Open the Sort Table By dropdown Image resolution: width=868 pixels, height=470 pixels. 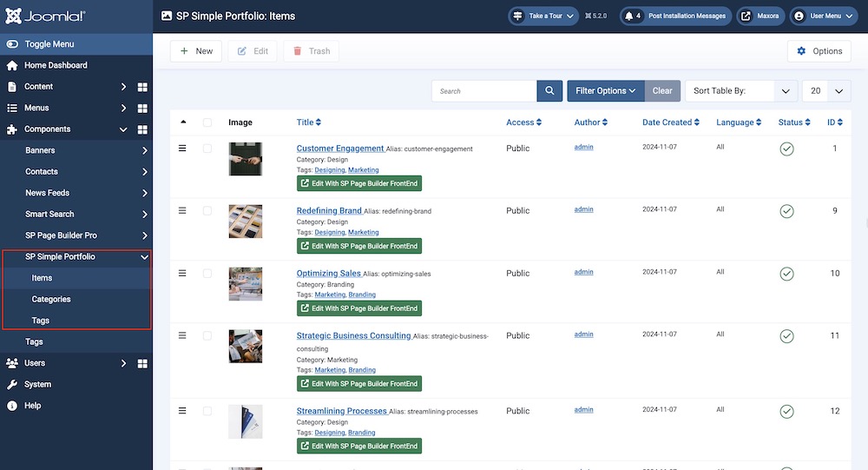740,91
